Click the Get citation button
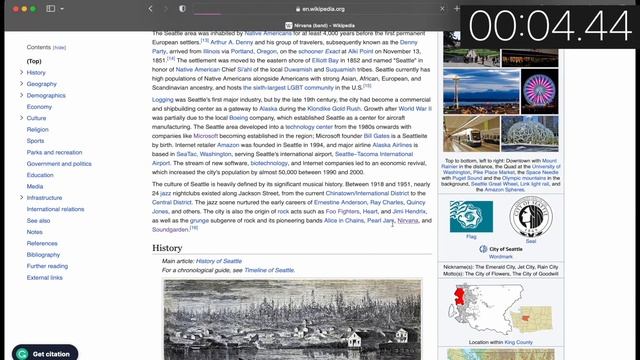 [x=45, y=353]
